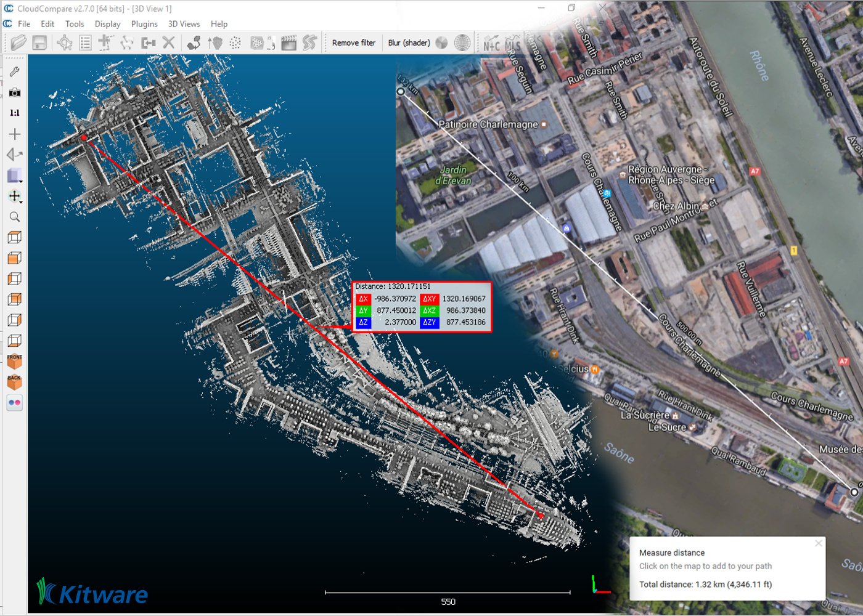The height and width of the screenshot is (616, 863).
Task: Click the Blur (shader) button
Action: coord(409,43)
